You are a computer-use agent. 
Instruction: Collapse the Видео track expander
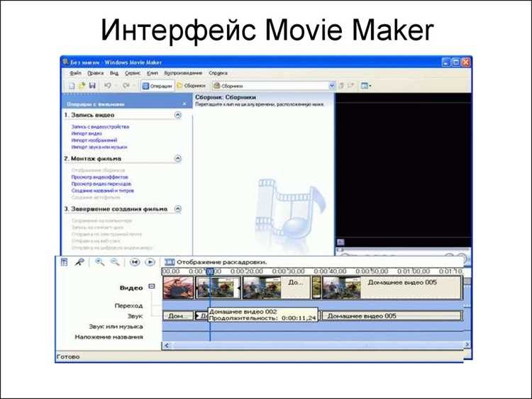pos(152,286)
